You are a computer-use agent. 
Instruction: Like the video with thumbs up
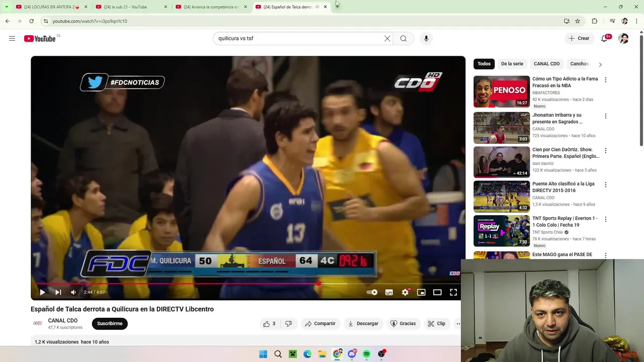click(x=269, y=323)
